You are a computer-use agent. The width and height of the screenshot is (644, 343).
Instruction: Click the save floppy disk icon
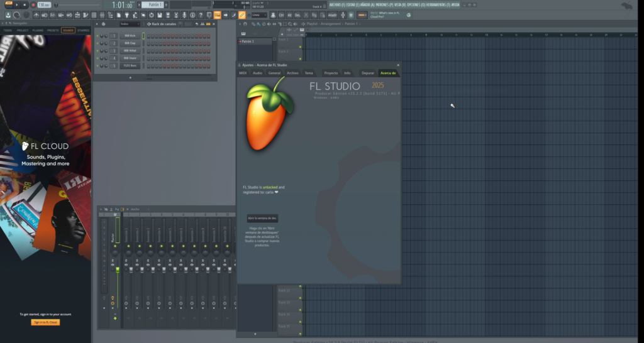coord(159,15)
